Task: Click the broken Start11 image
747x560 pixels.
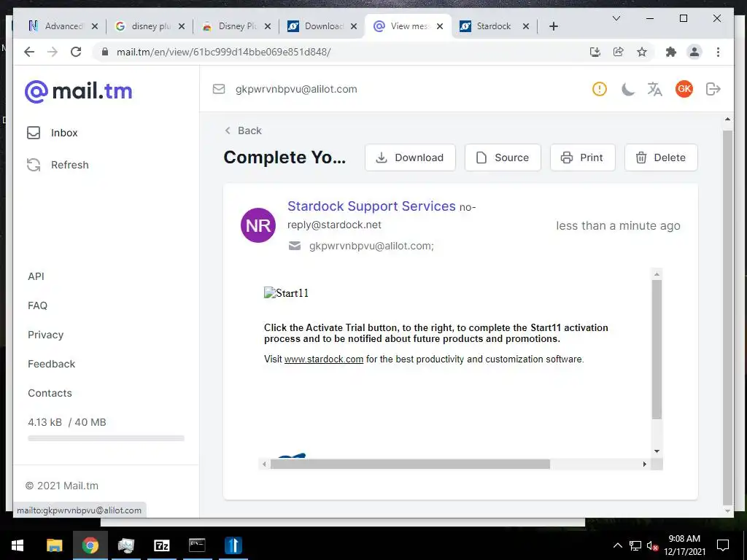Action: (x=286, y=293)
